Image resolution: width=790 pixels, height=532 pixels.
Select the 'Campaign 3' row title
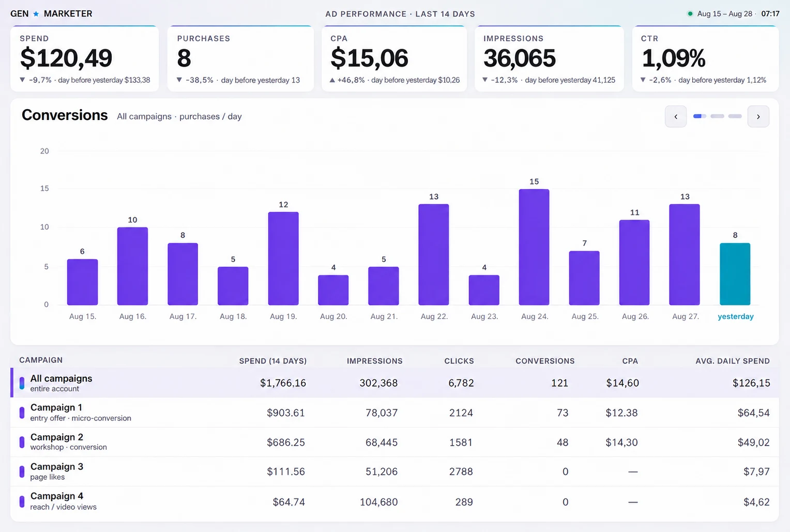coord(57,466)
